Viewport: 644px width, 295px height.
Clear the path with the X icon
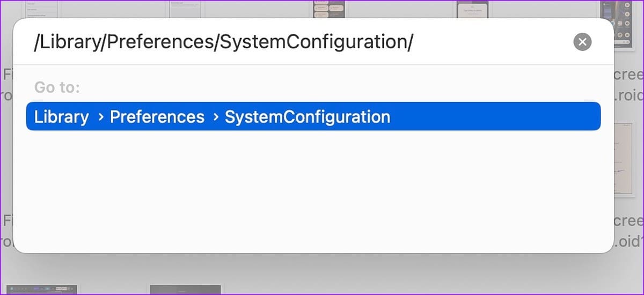[582, 42]
